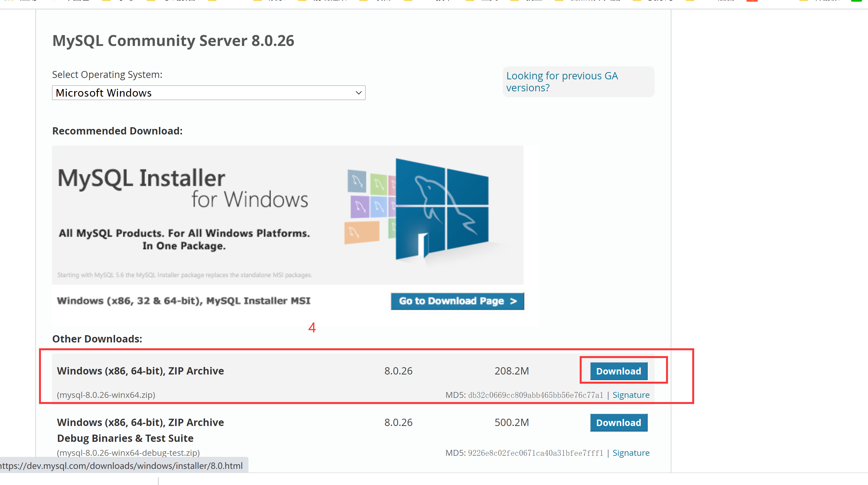Click the grey-blue dolphin tile at top
This screenshot has height=485, width=868.
click(x=357, y=181)
